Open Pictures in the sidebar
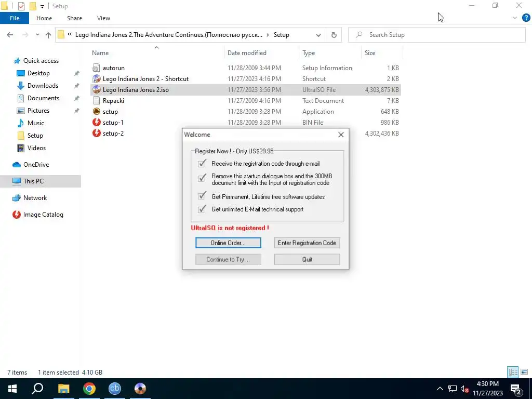 38,111
